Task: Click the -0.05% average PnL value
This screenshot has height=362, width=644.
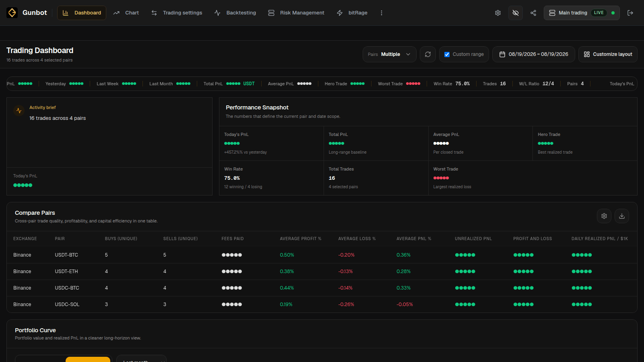Action: point(405,304)
